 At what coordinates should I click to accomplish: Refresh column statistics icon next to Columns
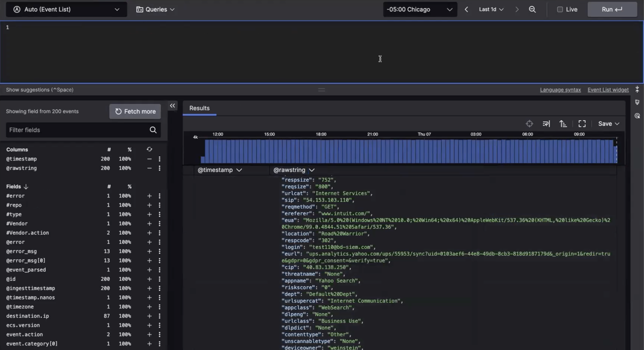point(149,149)
